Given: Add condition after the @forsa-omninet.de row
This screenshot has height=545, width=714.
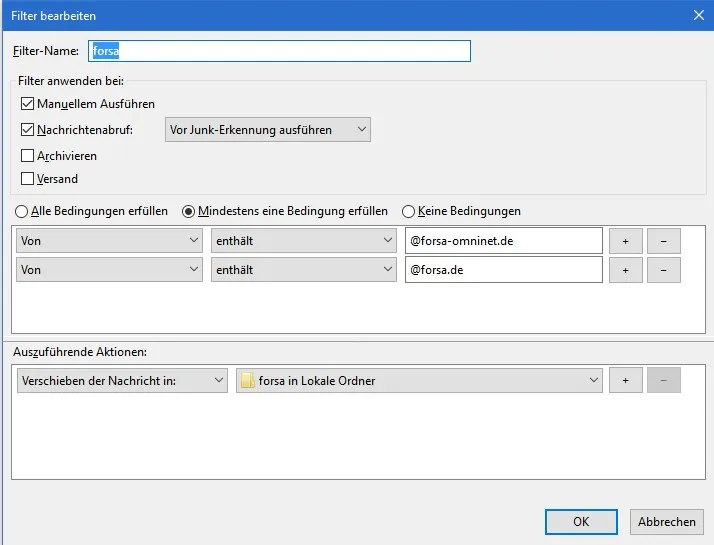Looking at the screenshot, I should [x=626, y=241].
